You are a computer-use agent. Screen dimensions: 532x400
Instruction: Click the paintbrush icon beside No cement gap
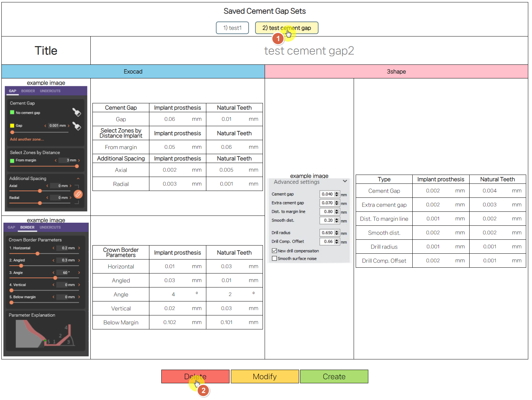[x=76, y=112]
